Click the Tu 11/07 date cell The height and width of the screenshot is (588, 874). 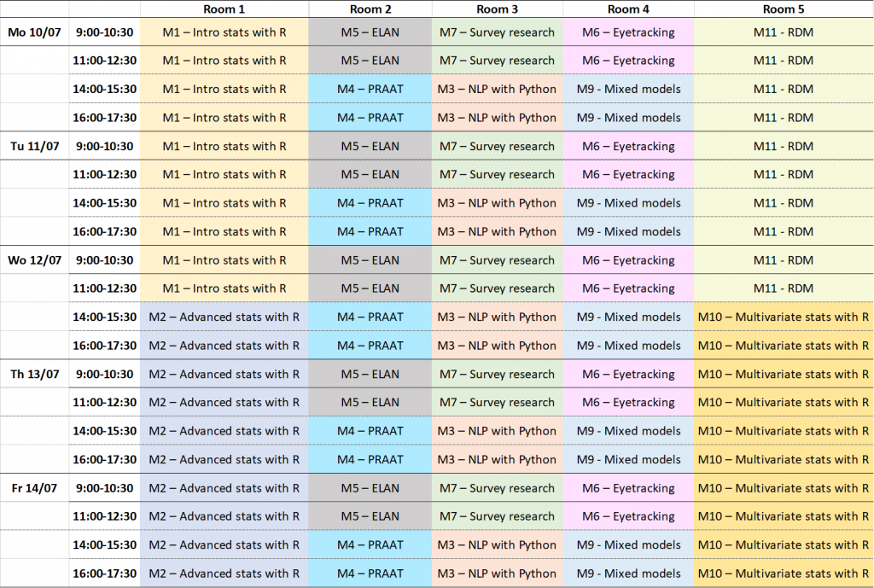point(34,146)
